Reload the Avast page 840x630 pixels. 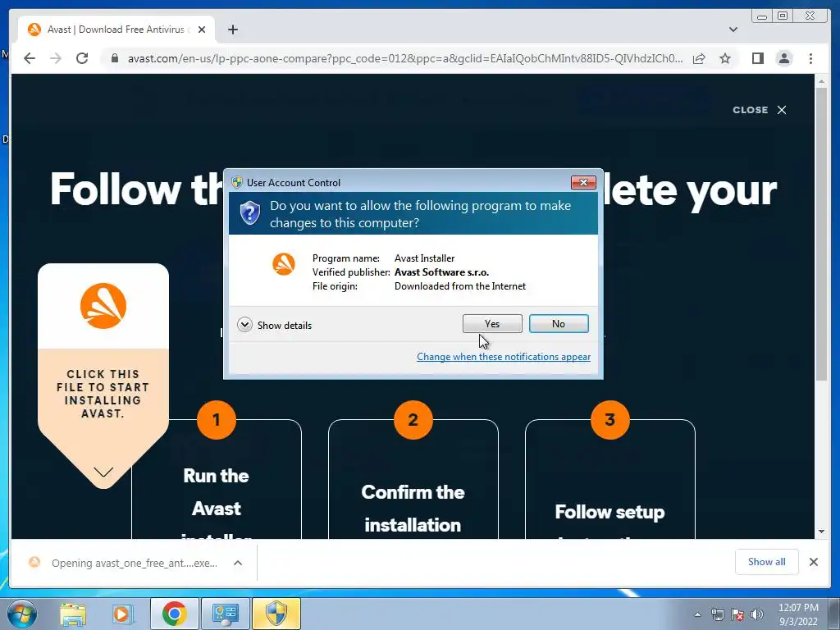point(82,58)
